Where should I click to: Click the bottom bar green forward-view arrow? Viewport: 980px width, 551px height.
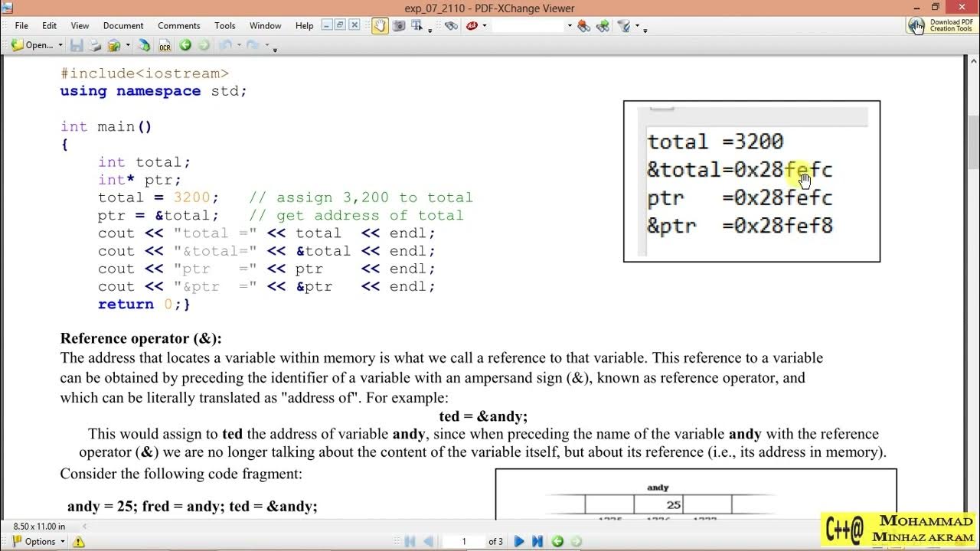pos(576,542)
